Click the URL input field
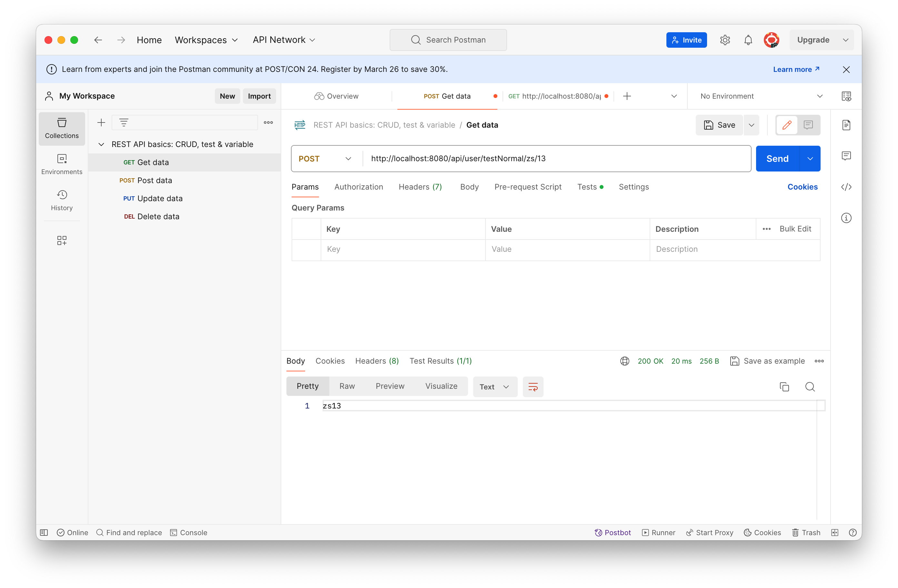Viewport: 898px width, 588px height. (557, 158)
